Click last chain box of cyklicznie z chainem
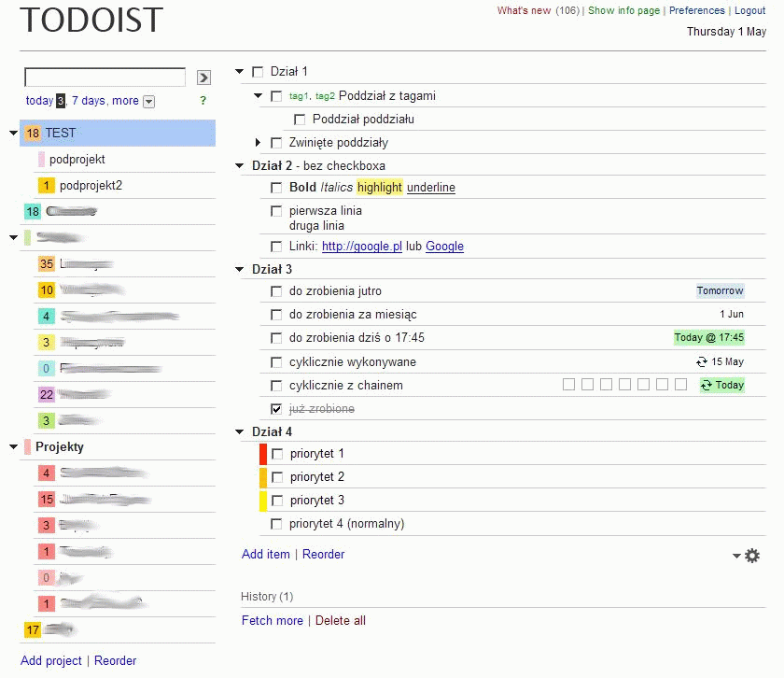The height and width of the screenshot is (678, 784). (x=680, y=384)
